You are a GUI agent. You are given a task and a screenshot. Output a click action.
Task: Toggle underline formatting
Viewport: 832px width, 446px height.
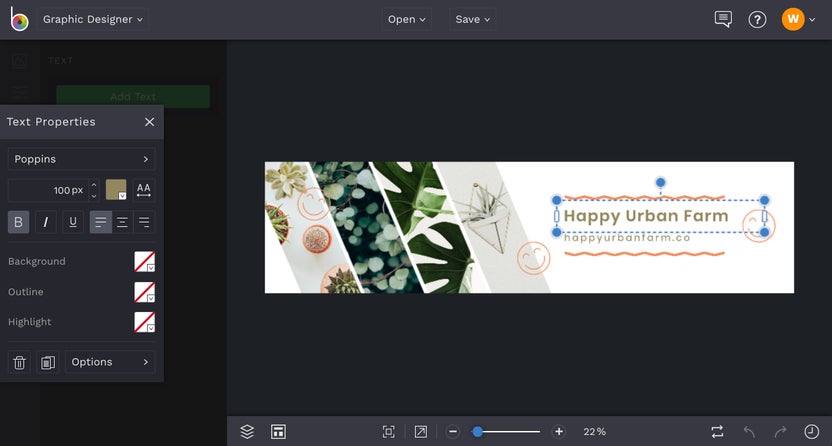click(73, 222)
